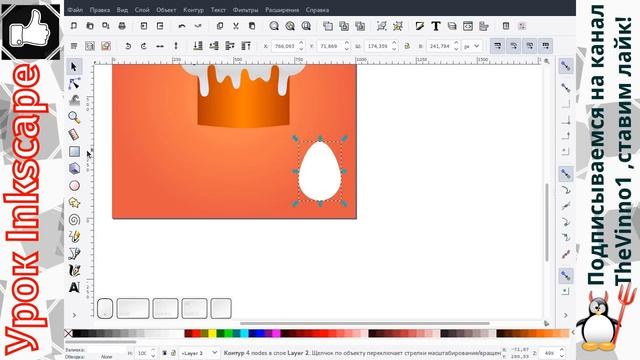Viewport: 640px width, 360px height.
Task: Expand the hidden toolbox tools chevron
Action: [x=74, y=315]
